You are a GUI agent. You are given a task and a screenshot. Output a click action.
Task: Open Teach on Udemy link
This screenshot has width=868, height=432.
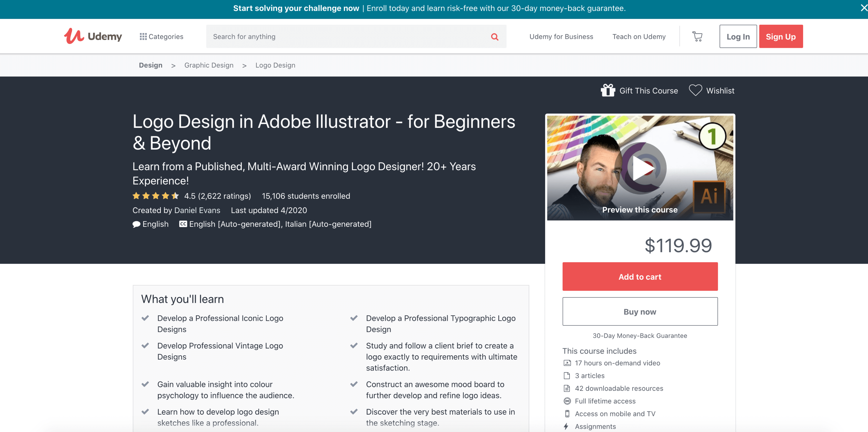coord(639,36)
